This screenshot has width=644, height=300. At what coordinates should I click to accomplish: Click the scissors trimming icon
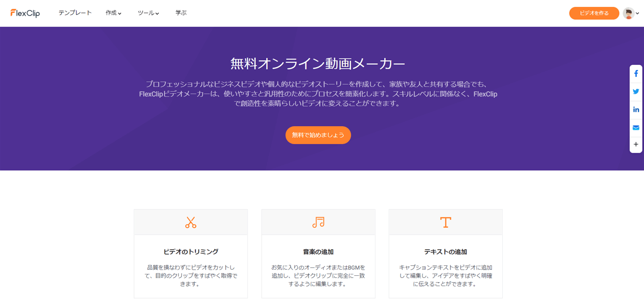click(191, 222)
